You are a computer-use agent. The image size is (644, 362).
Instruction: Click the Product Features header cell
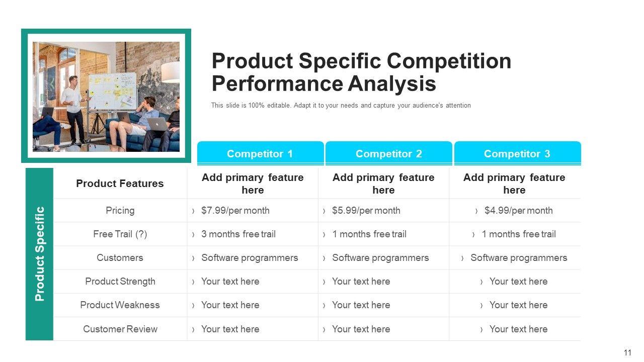[x=120, y=184]
